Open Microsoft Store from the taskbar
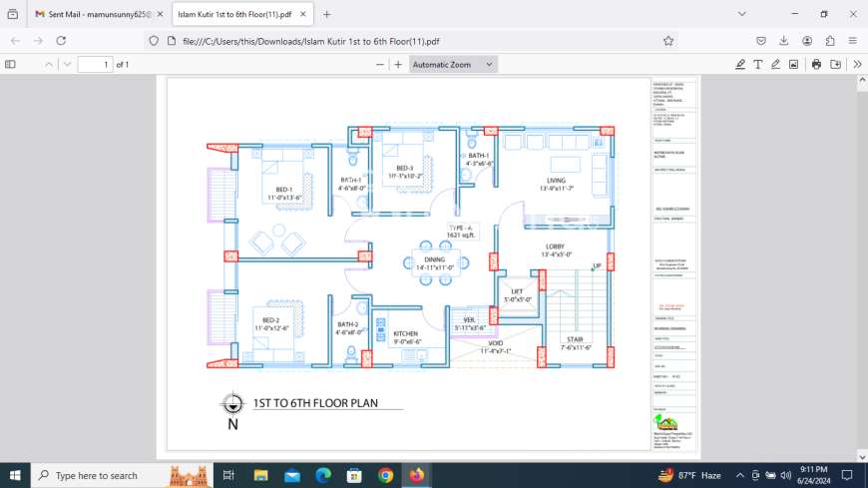The image size is (868, 488). coord(354,475)
